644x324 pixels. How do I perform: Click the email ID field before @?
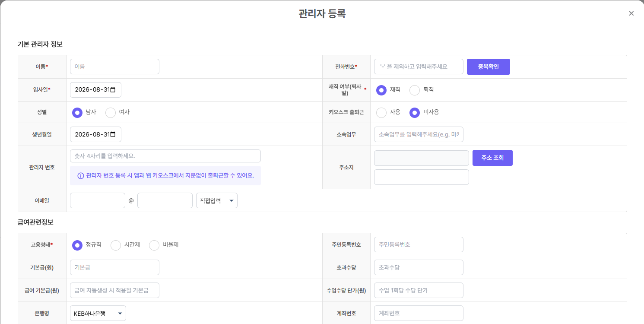[x=98, y=200]
